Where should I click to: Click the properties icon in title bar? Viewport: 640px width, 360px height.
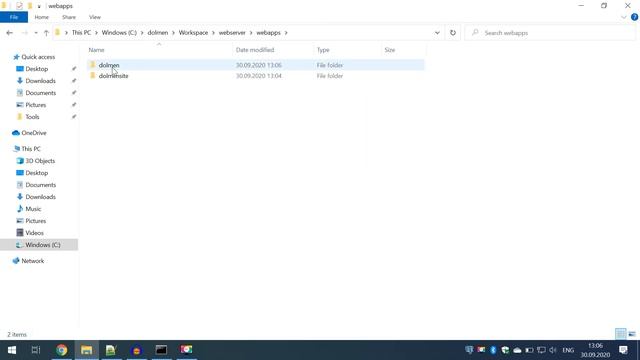coord(19,6)
